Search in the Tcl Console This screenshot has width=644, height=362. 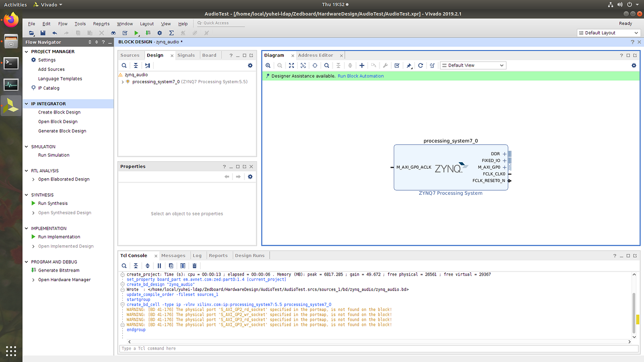[x=124, y=266]
